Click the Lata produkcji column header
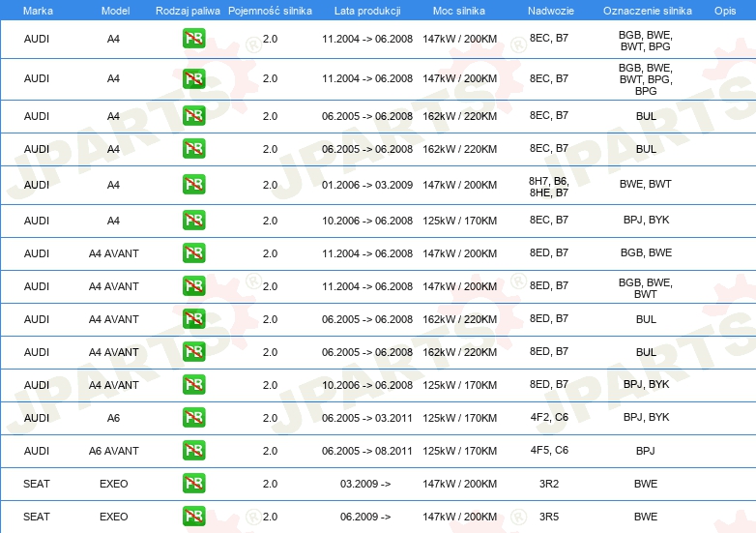Viewport: 756px width, 533px height. pos(367,11)
